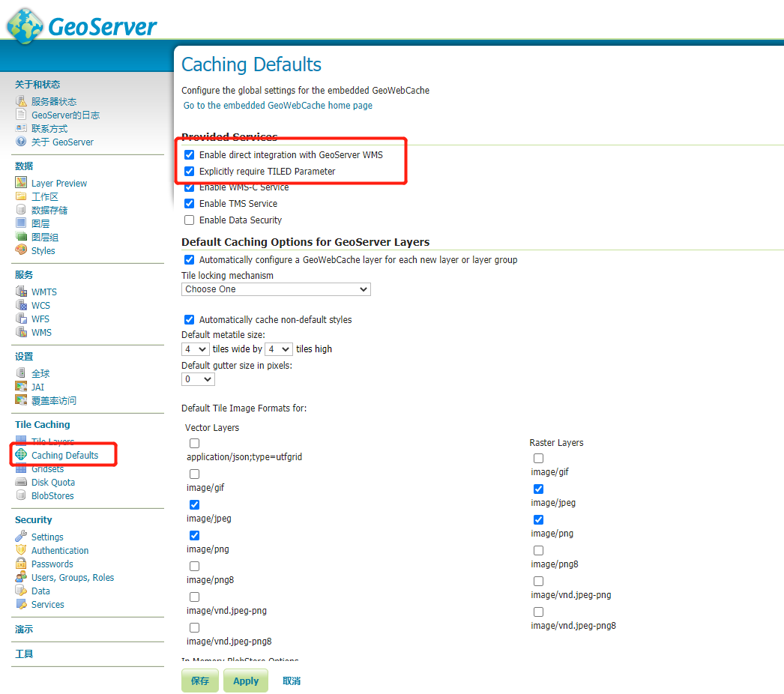Click the WCS service icon
Screen dimensions: 784x694
(x=21, y=304)
